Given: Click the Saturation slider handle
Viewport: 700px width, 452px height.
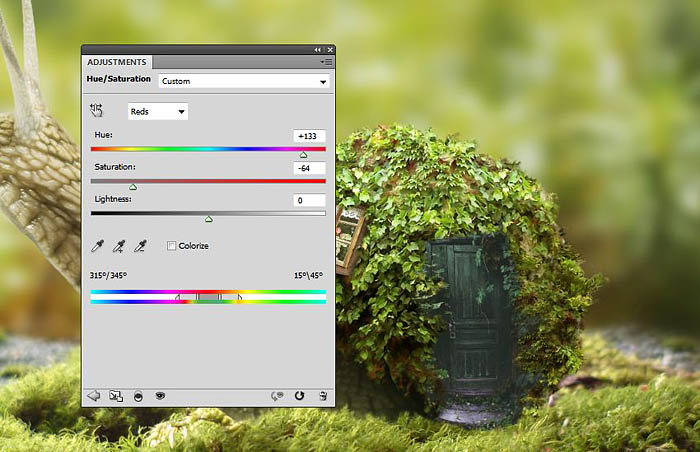Looking at the screenshot, I should pos(133,187).
